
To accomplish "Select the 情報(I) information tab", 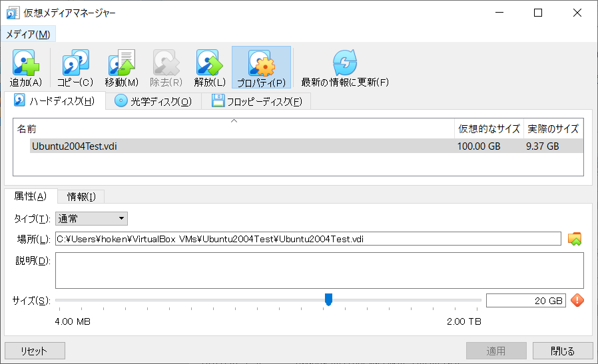I will coord(81,197).
